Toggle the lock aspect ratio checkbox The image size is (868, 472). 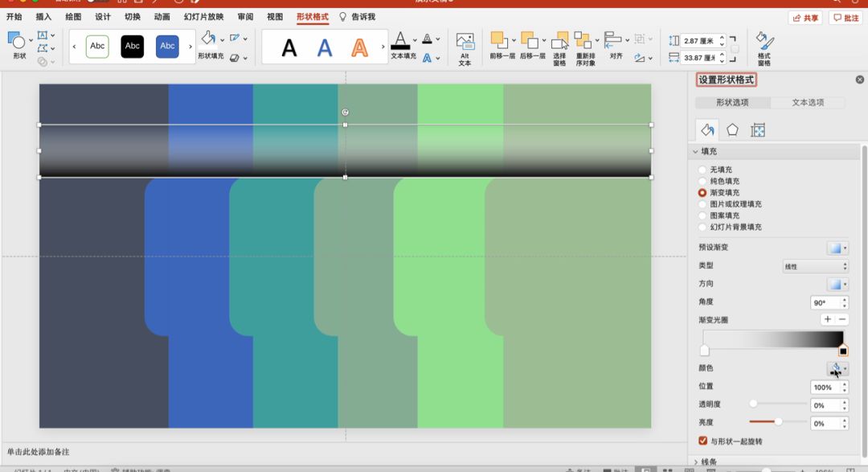point(735,49)
